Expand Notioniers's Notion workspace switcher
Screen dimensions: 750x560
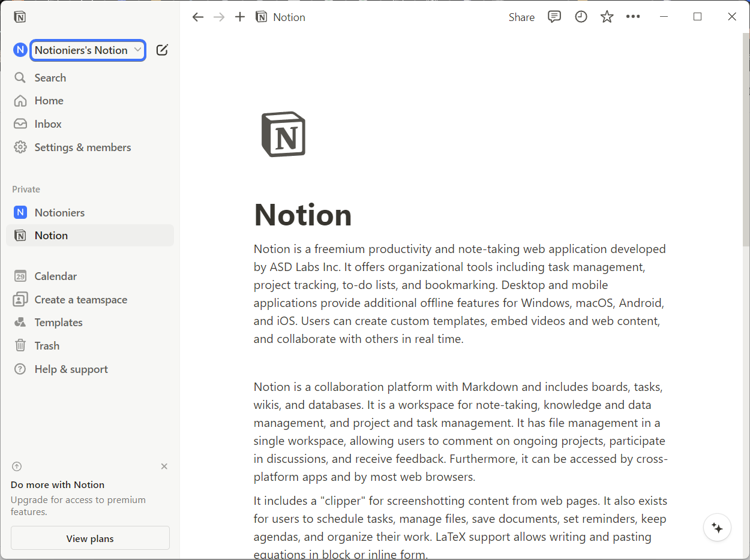[88, 50]
